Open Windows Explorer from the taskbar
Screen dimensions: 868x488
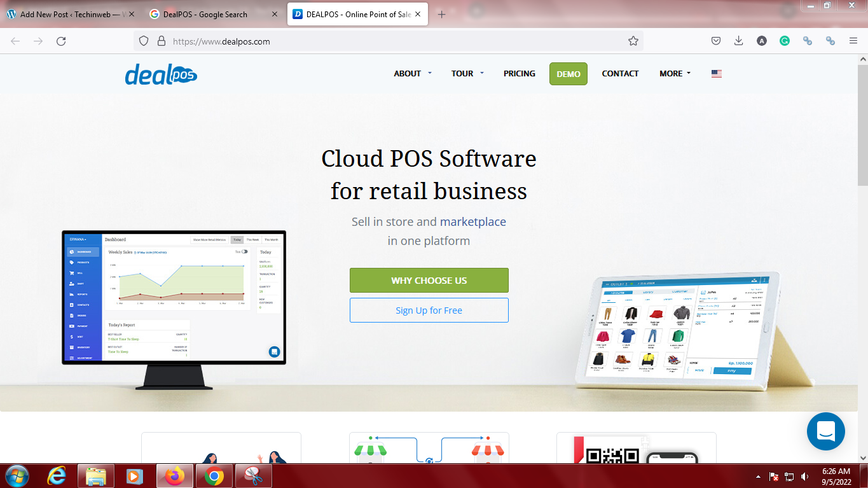pos(96,476)
